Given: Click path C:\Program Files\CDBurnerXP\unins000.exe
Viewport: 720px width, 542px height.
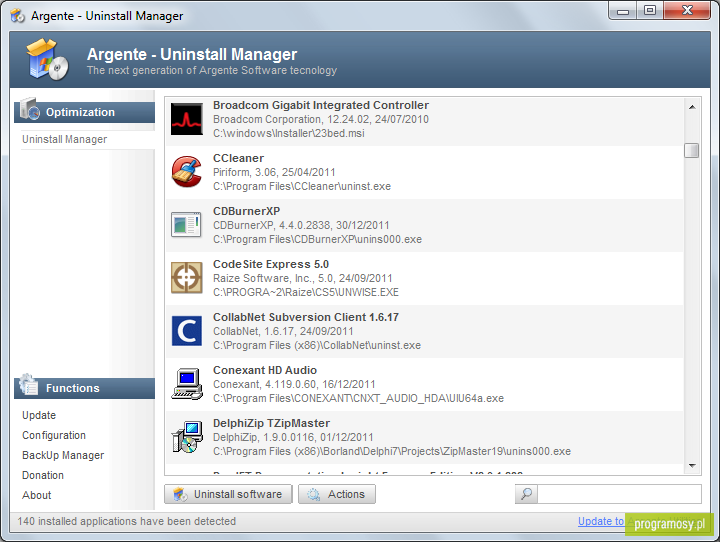Looking at the screenshot, I should [x=317, y=239].
